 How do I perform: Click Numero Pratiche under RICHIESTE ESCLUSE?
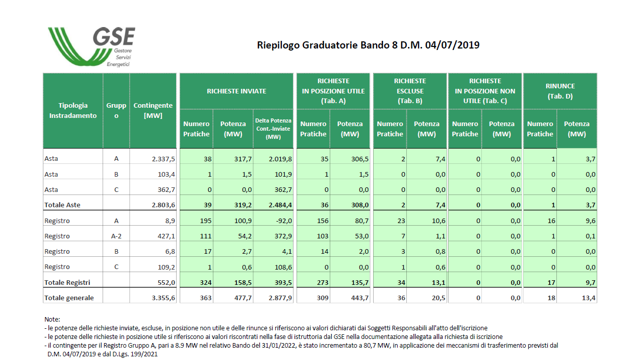click(390, 129)
